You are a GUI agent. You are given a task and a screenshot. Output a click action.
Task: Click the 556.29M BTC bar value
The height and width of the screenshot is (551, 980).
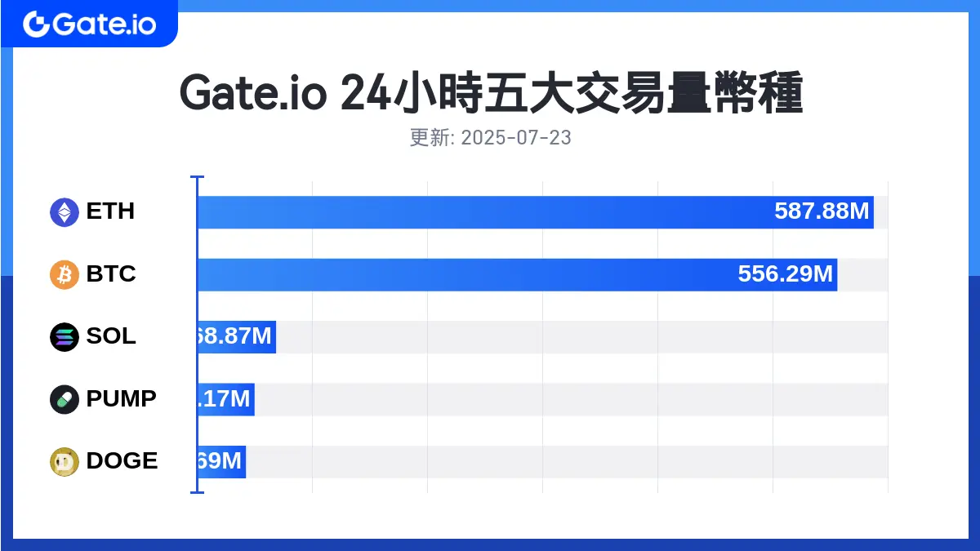pos(786,274)
